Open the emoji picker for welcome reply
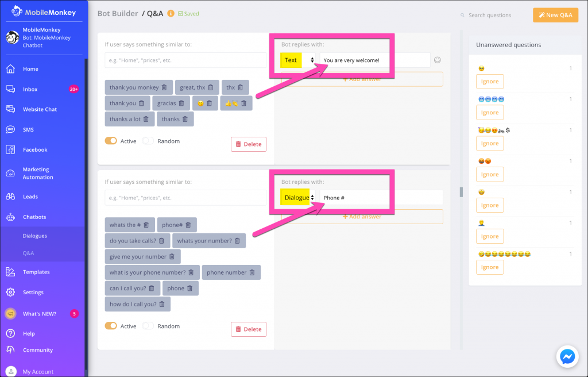This screenshot has height=377, width=588. click(437, 60)
